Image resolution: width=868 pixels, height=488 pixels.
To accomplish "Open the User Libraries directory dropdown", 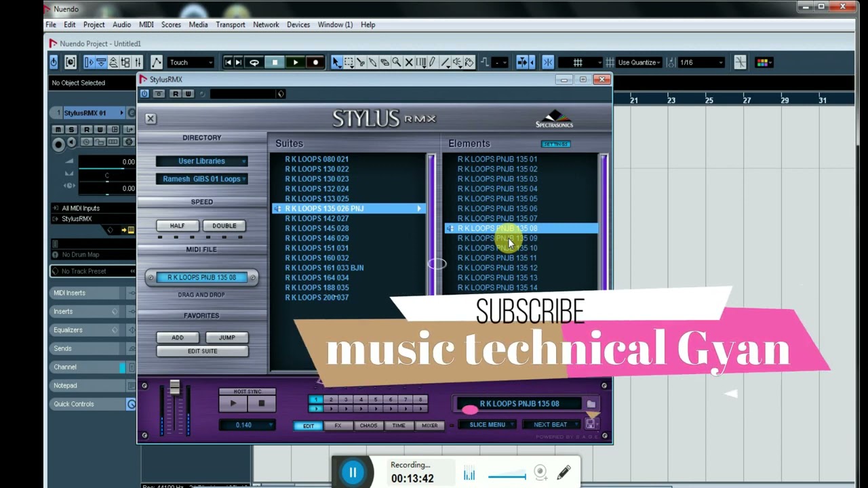I will 201,161.
